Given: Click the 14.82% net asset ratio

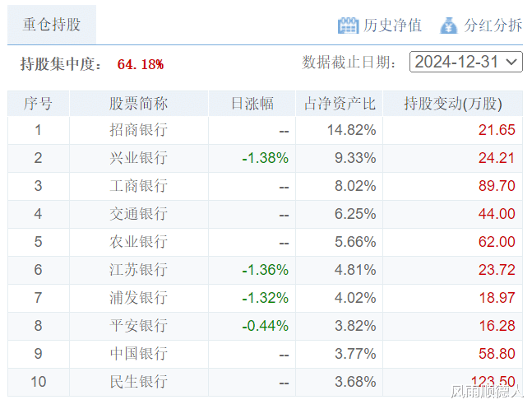Looking at the screenshot, I should (351, 130).
